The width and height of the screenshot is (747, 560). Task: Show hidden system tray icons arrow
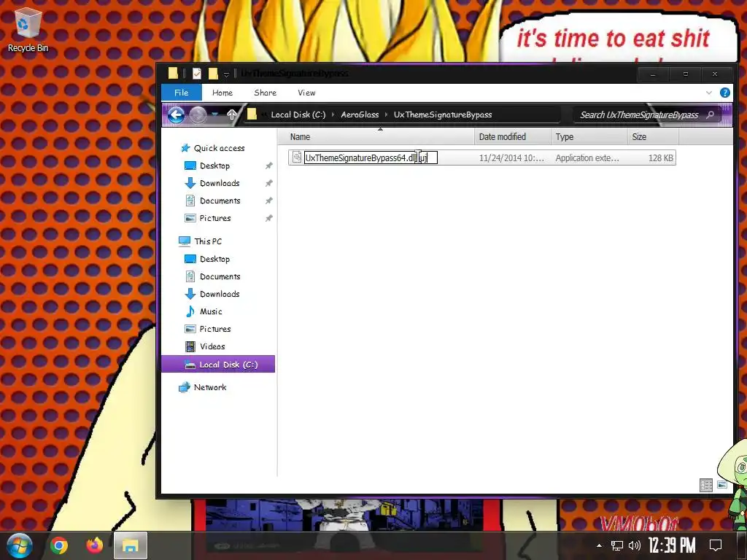(600, 545)
